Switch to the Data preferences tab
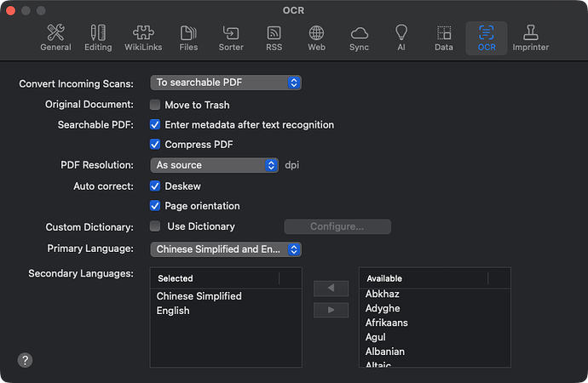Screen dimensions: 588x383 444,38
